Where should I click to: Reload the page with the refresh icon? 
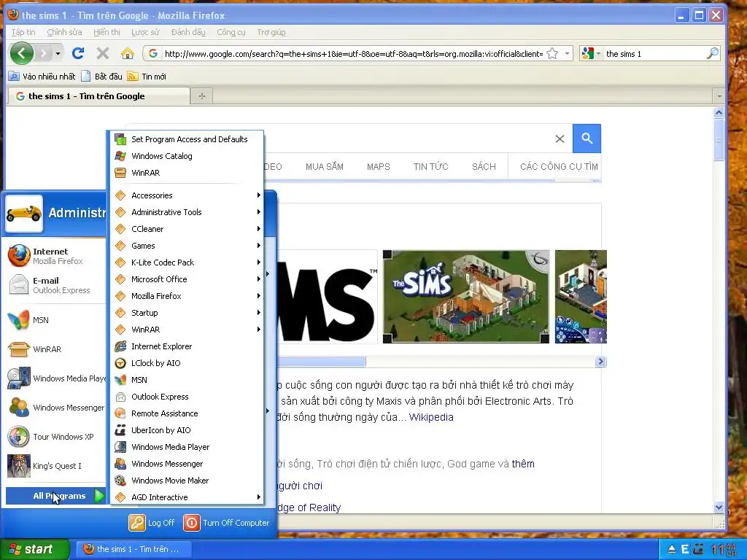pyautogui.click(x=78, y=53)
